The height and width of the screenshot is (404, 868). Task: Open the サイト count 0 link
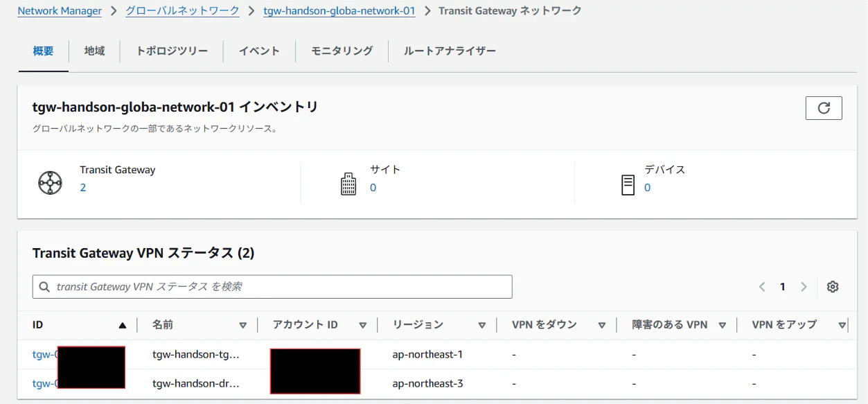(373, 188)
